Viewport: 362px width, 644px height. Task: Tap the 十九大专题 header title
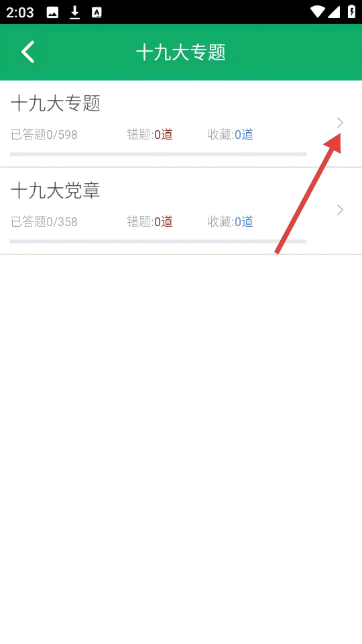click(181, 52)
